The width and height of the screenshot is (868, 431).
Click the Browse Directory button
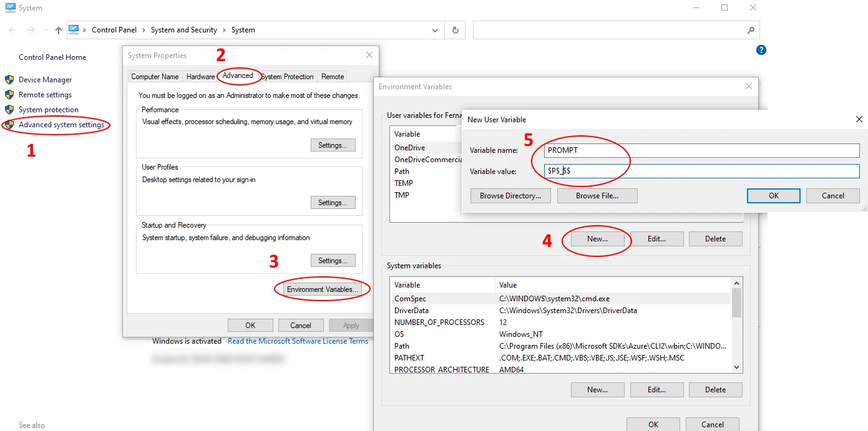tap(510, 195)
